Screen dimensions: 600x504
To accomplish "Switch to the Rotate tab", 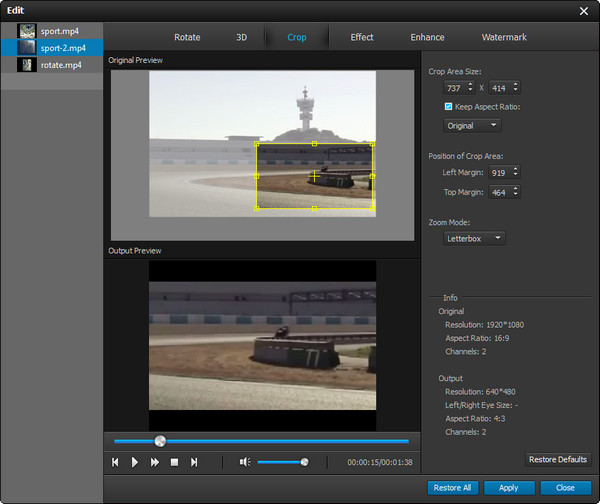I will (187, 37).
